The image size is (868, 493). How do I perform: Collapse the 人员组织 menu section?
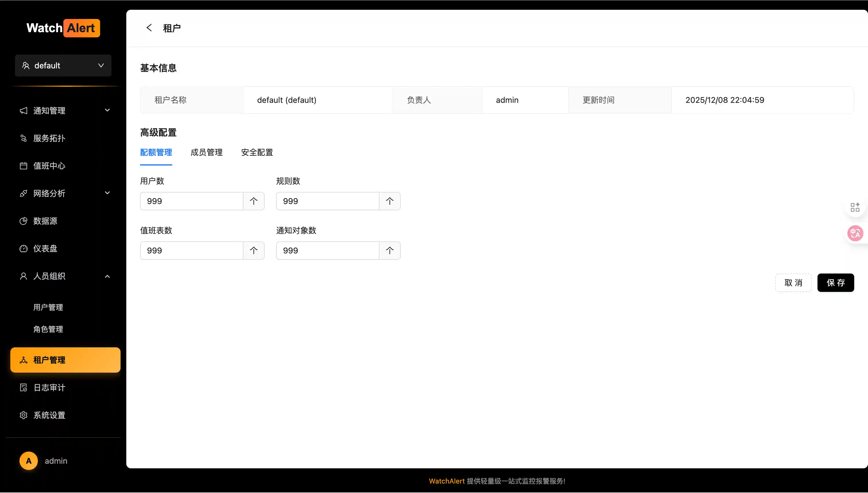tap(107, 276)
